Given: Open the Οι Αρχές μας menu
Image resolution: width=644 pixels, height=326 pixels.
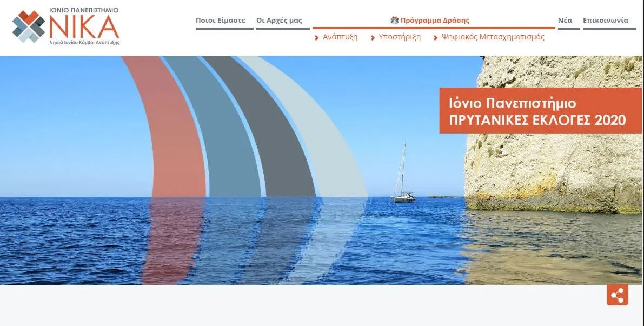Looking at the screenshot, I should pyautogui.click(x=280, y=21).
